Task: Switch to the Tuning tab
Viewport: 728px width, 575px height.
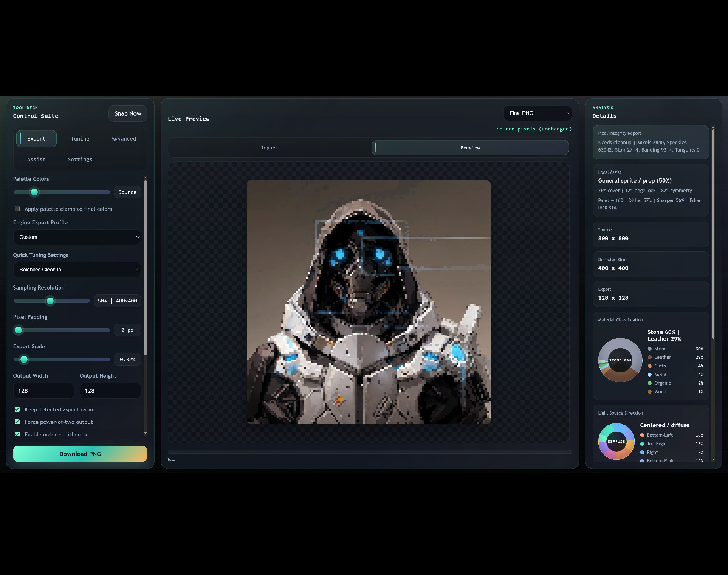Action: click(x=80, y=139)
